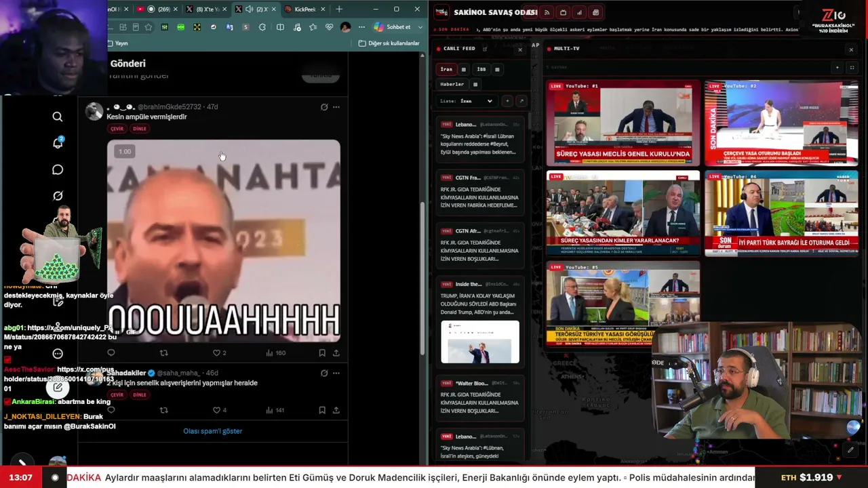The width and height of the screenshot is (868, 488).
Task: Like the Sahadakiler post with 4 likes
Action: (219, 410)
